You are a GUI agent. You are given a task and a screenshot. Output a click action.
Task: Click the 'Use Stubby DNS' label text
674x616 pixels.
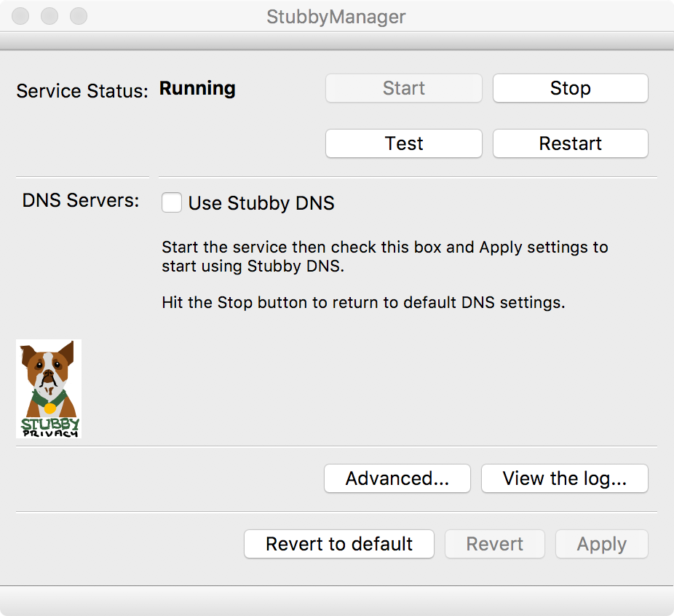pos(261,203)
